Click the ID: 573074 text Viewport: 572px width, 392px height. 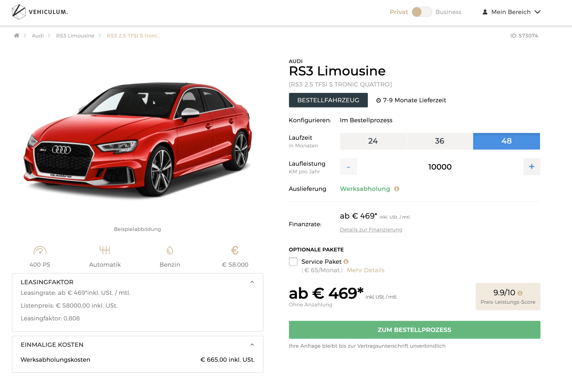[524, 36]
